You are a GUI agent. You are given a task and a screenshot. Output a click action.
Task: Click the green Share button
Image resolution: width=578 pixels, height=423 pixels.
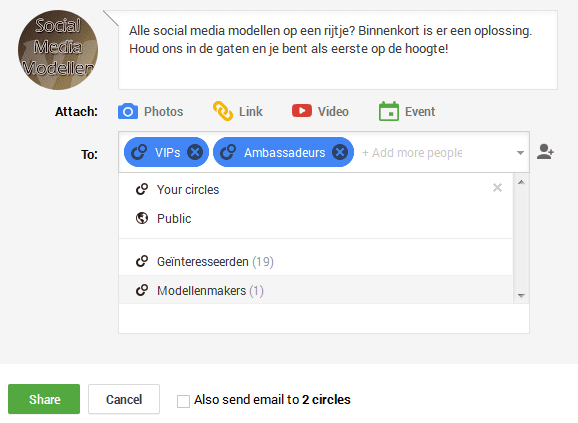(x=44, y=399)
